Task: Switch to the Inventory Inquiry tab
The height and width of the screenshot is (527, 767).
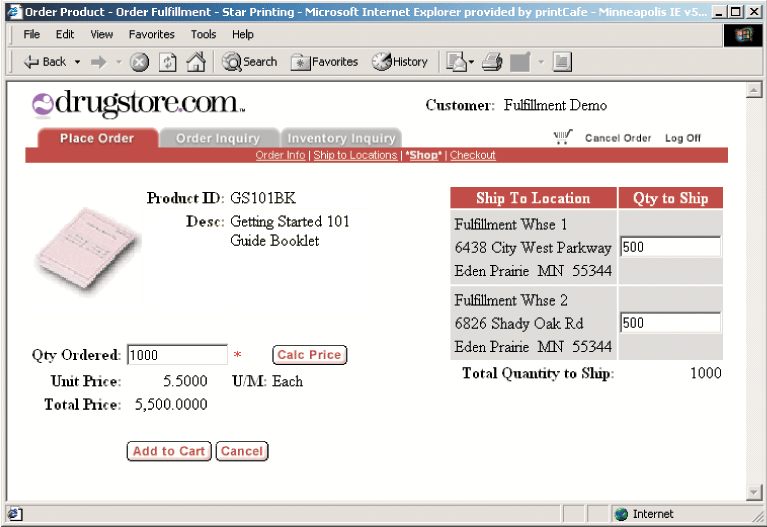Action: (341, 139)
